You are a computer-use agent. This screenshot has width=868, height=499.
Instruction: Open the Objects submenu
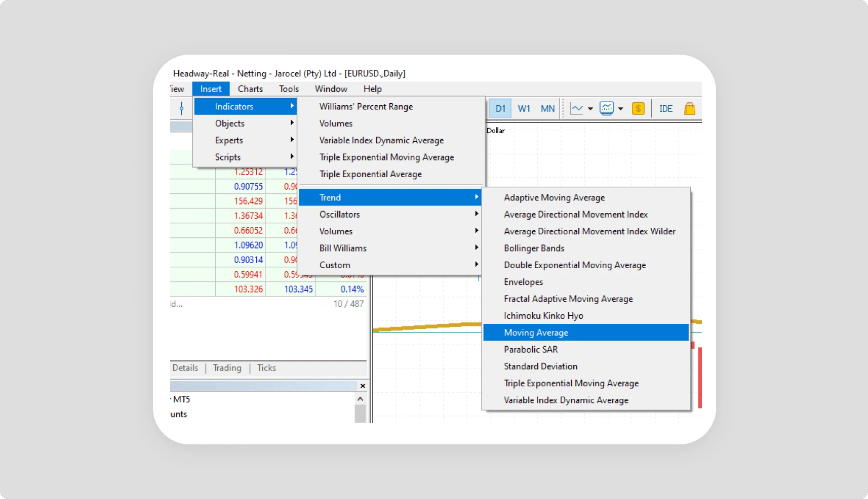[245, 123]
